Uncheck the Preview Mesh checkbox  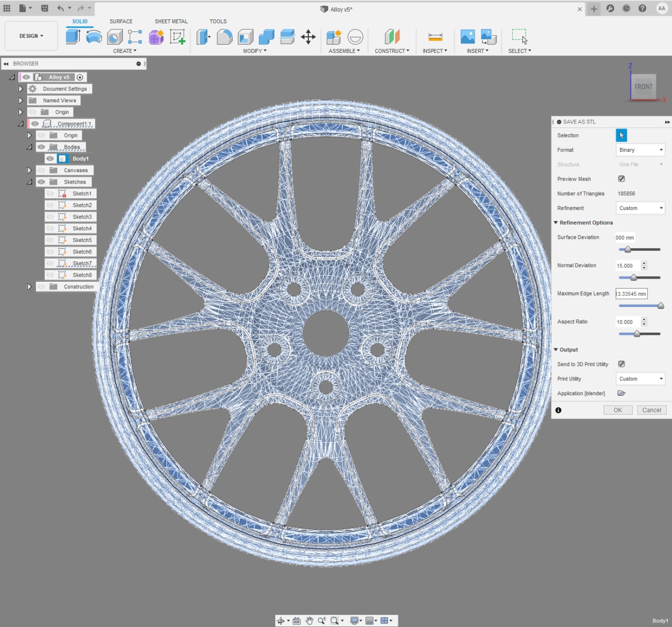[622, 179]
